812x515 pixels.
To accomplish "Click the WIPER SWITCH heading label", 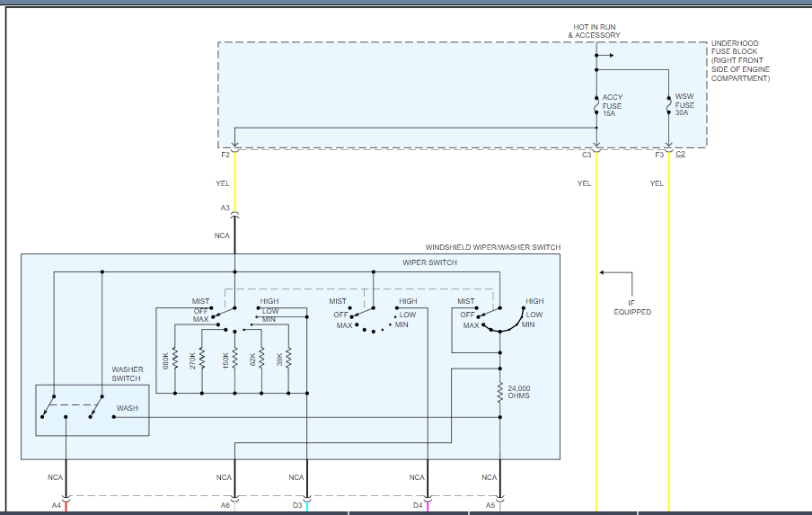I will [x=429, y=262].
